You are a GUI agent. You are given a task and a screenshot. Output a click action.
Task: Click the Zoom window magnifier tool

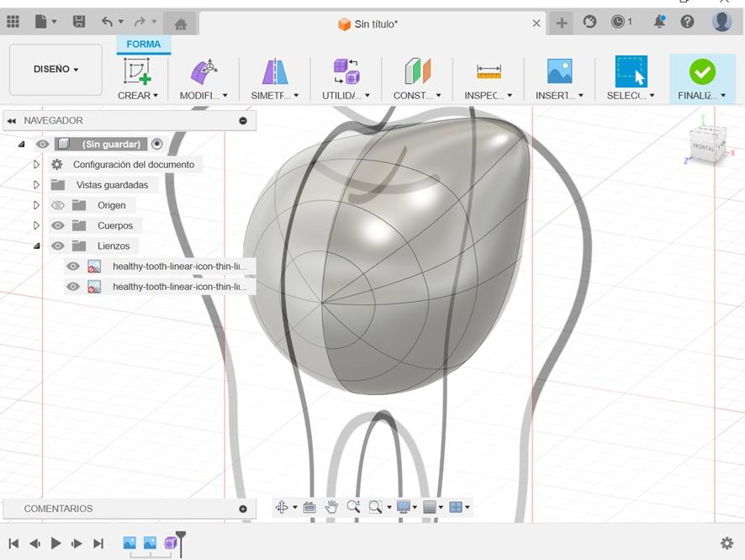click(x=375, y=507)
